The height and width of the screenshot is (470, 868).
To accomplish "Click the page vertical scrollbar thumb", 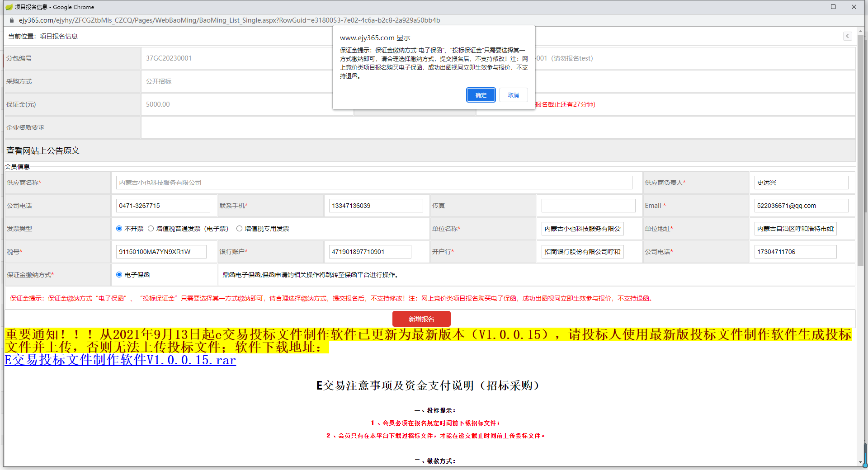I will [860, 150].
